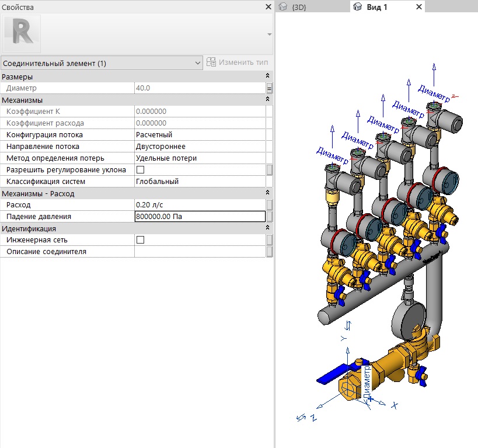Open the 'Соединительный элемент (1)' filter dropdown

pos(101,62)
